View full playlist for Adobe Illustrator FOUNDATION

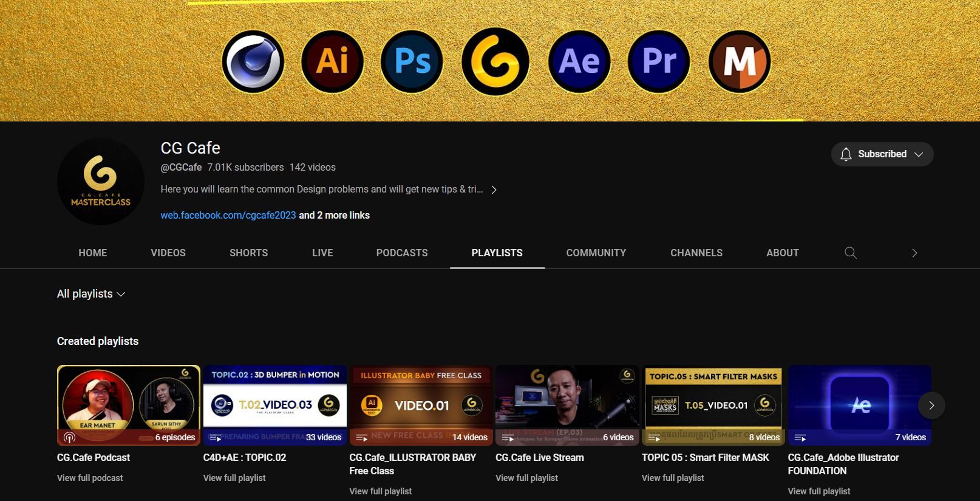819,491
